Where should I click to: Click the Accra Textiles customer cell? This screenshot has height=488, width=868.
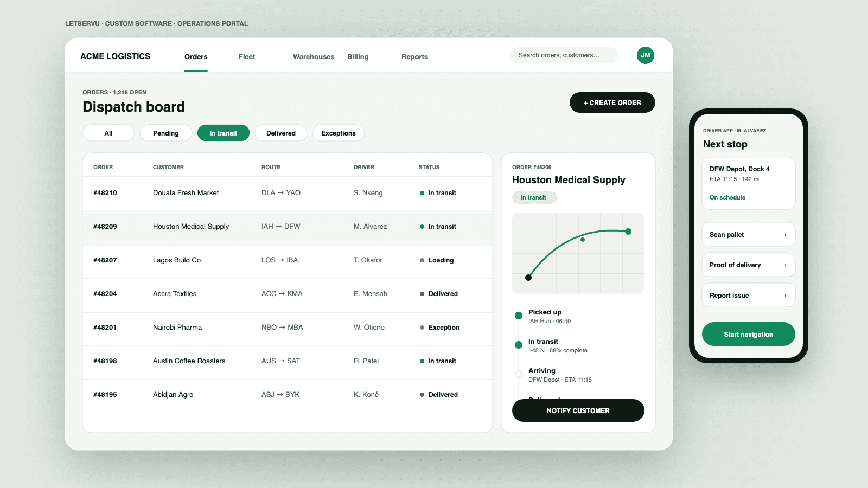pyautogui.click(x=175, y=294)
